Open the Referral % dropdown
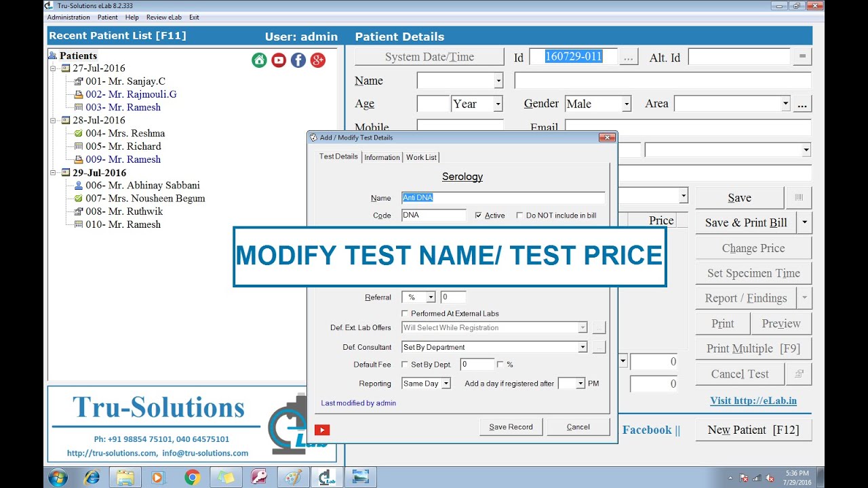This screenshot has height=488, width=868. 431,298
